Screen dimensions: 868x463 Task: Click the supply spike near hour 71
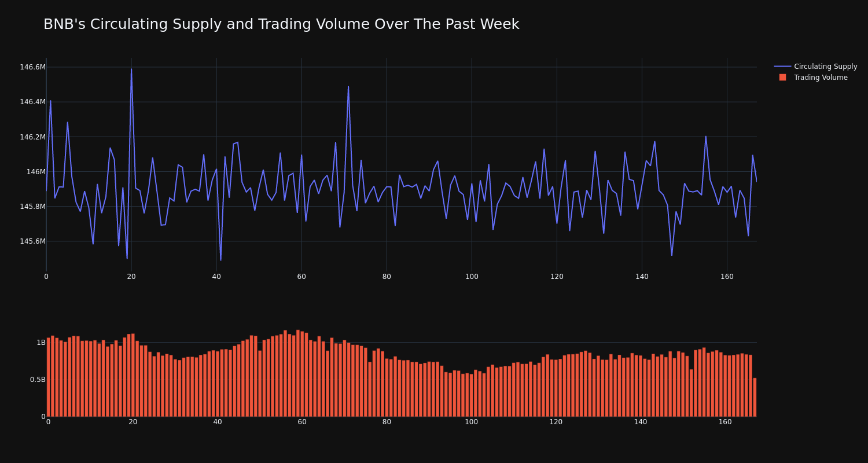tap(348, 87)
